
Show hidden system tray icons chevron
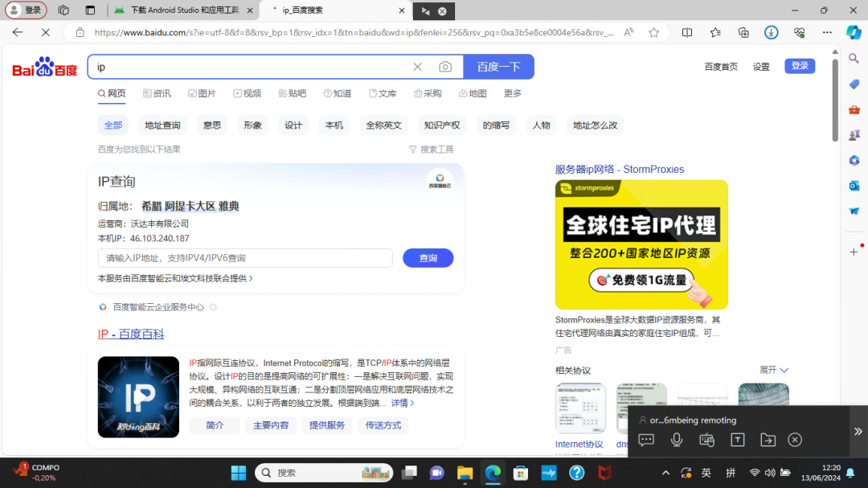pyautogui.click(x=665, y=473)
